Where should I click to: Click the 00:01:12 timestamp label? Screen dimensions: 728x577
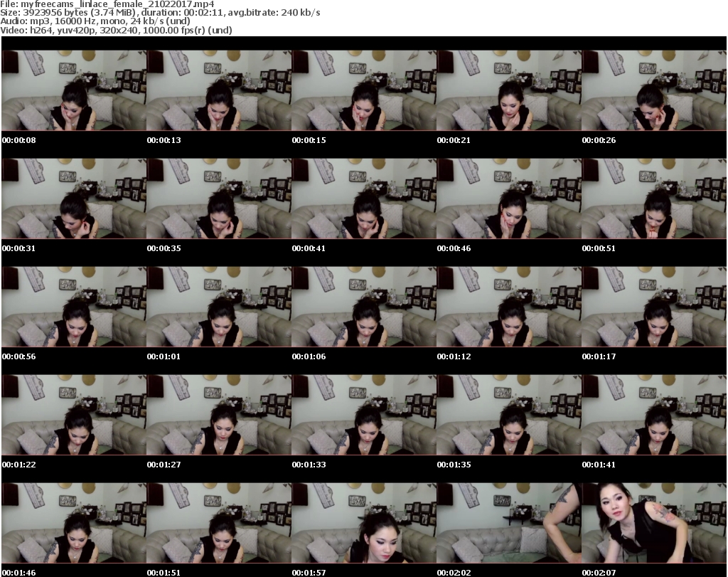[454, 356]
